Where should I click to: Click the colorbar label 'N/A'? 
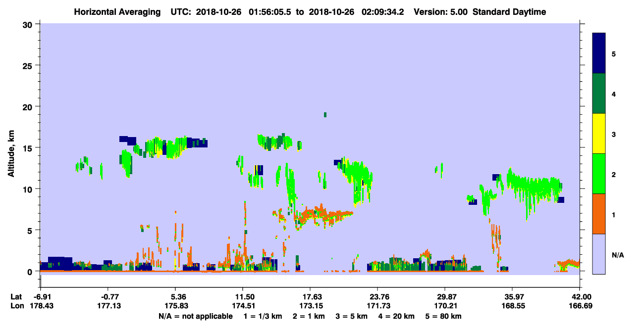617,255
